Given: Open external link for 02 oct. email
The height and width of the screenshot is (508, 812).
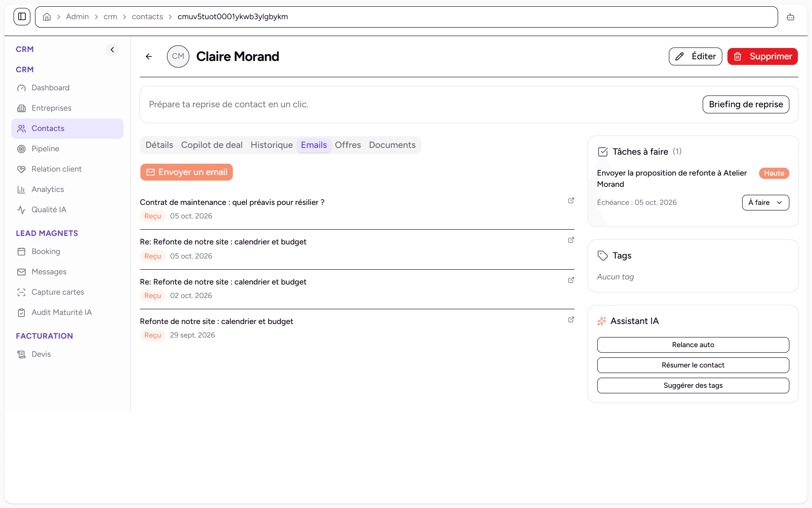Looking at the screenshot, I should click(x=571, y=280).
